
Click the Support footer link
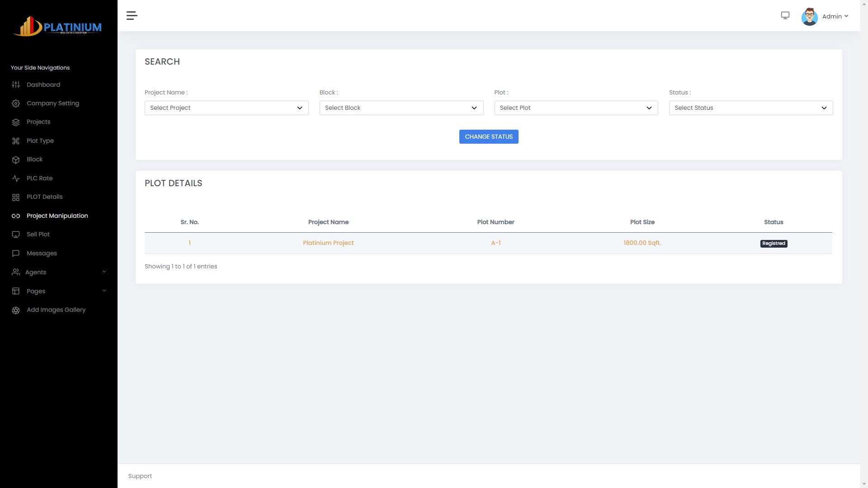pyautogui.click(x=140, y=476)
